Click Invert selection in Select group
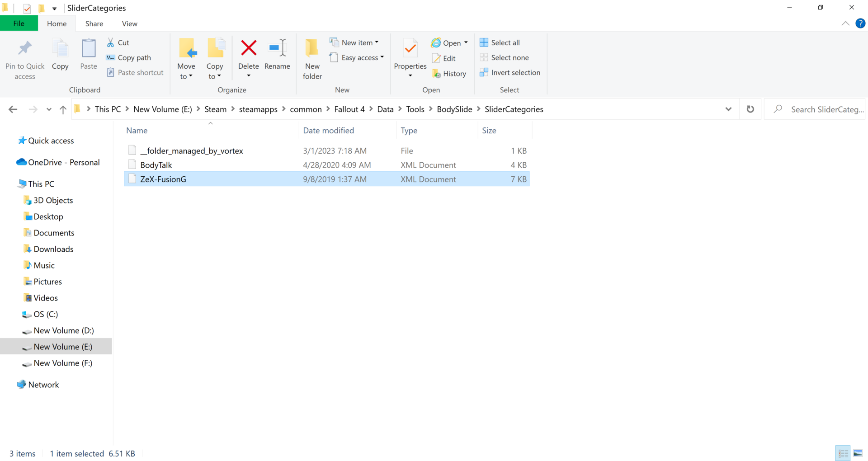Screen dimensions: 868x461 pyautogui.click(x=510, y=72)
